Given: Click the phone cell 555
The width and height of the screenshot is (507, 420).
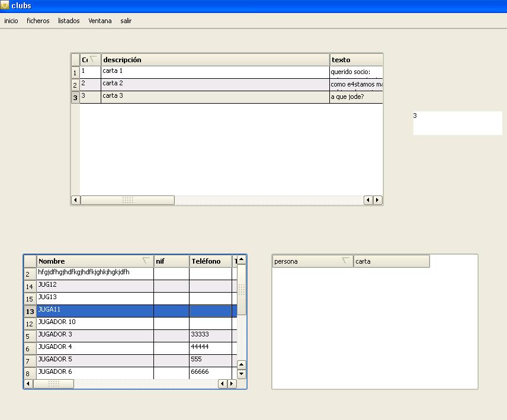Looking at the screenshot, I should (x=210, y=361).
